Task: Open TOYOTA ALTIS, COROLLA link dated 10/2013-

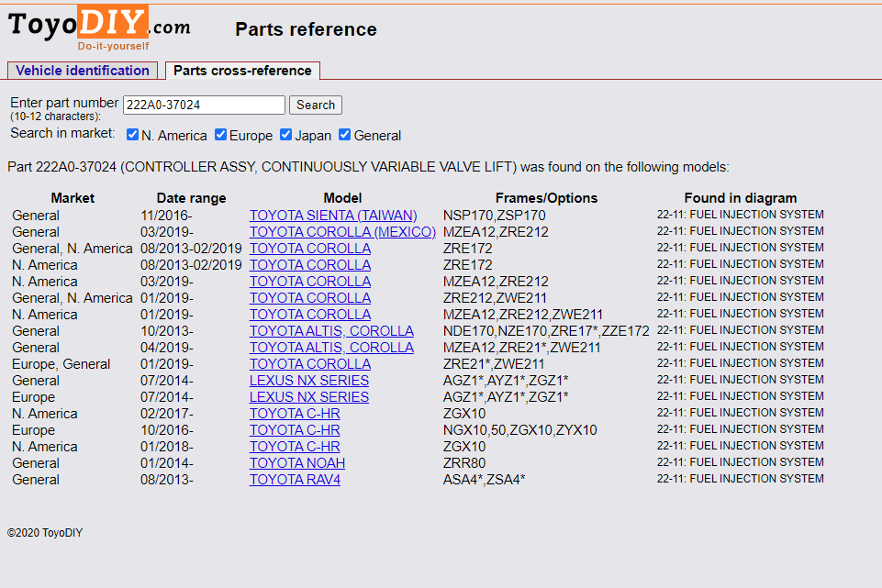Action: tap(332, 331)
